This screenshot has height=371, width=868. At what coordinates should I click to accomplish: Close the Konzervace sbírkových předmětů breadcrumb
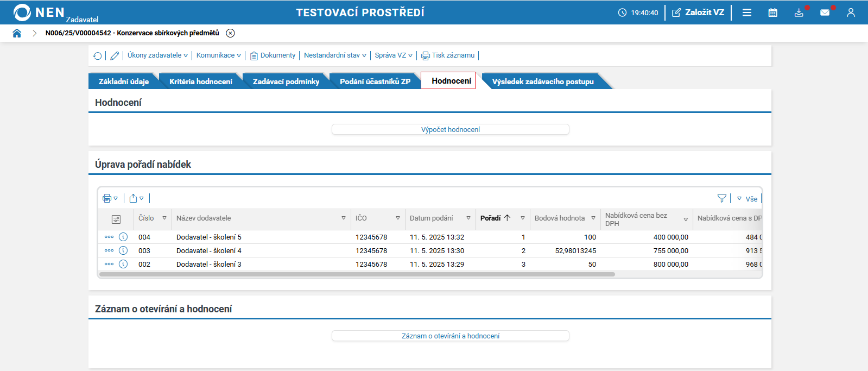point(230,33)
